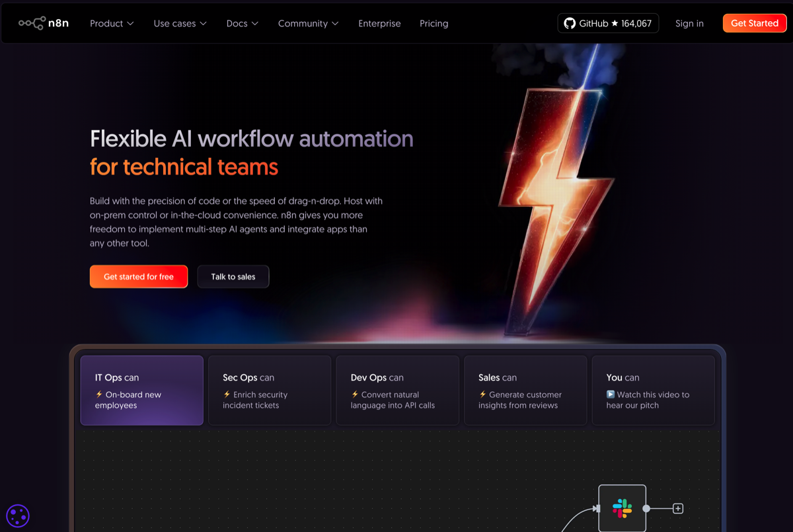
Task: Open the Docs dropdown menu
Action: click(x=242, y=23)
